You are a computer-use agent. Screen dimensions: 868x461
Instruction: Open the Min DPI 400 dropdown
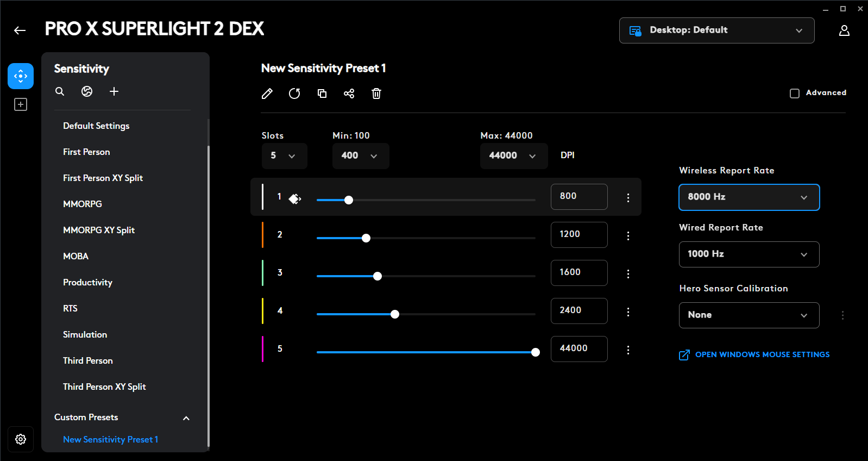pyautogui.click(x=361, y=156)
